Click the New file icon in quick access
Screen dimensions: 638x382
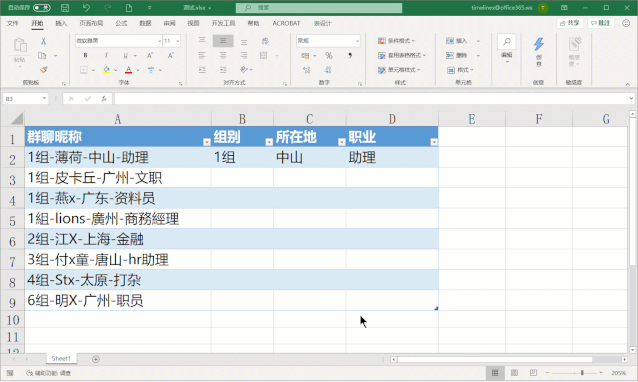click(129, 8)
